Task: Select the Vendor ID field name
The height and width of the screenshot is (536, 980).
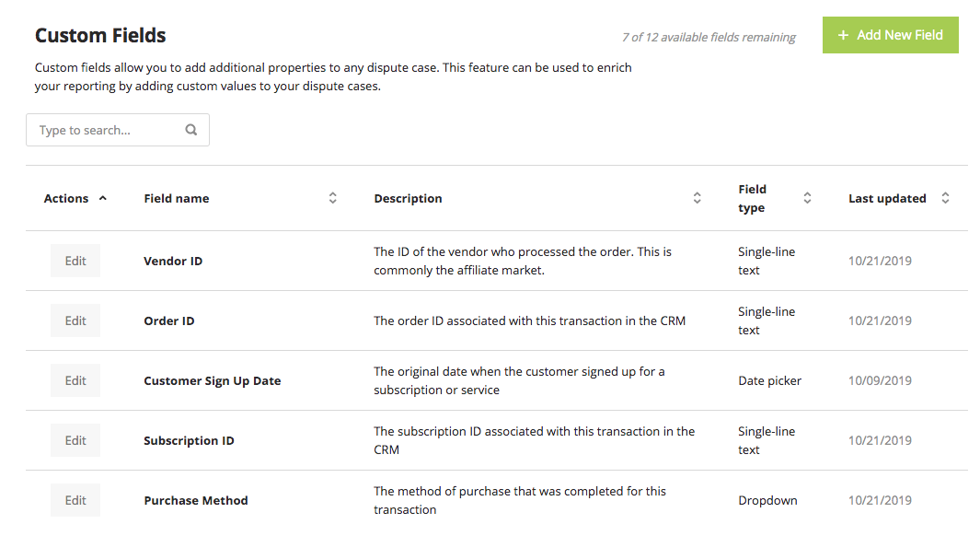Action: tap(173, 262)
